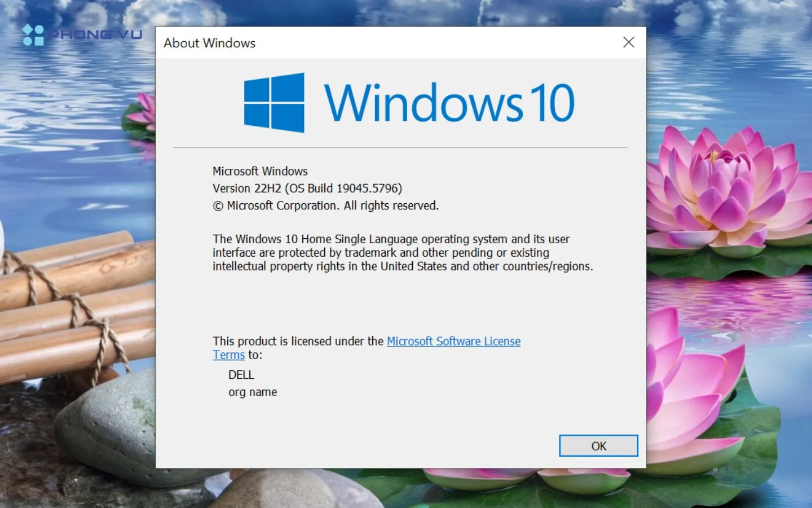This screenshot has height=508, width=812.
Task: Click the licensed user name DELL
Action: pos(241,375)
